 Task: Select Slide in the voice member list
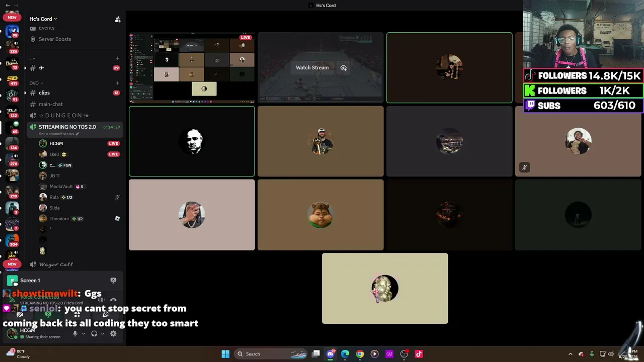click(x=79, y=208)
